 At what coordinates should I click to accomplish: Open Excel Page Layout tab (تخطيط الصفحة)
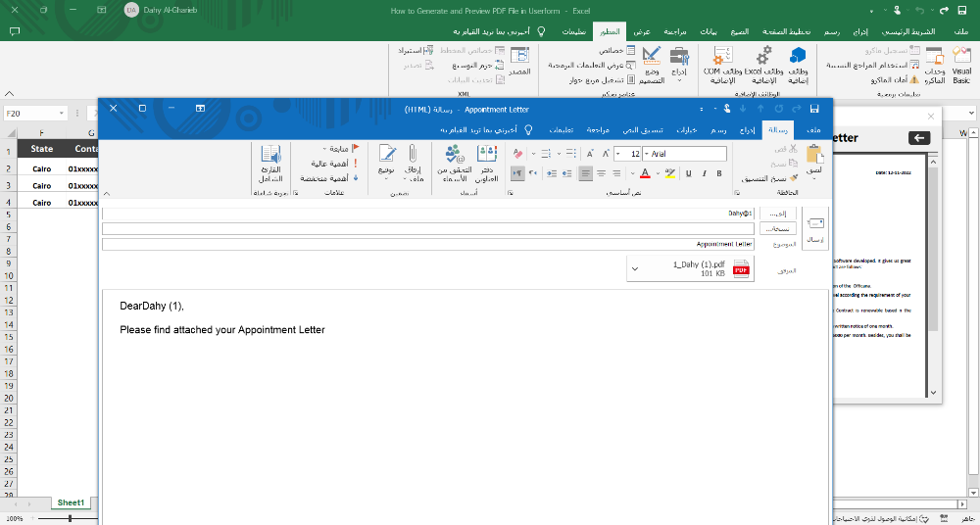click(788, 31)
